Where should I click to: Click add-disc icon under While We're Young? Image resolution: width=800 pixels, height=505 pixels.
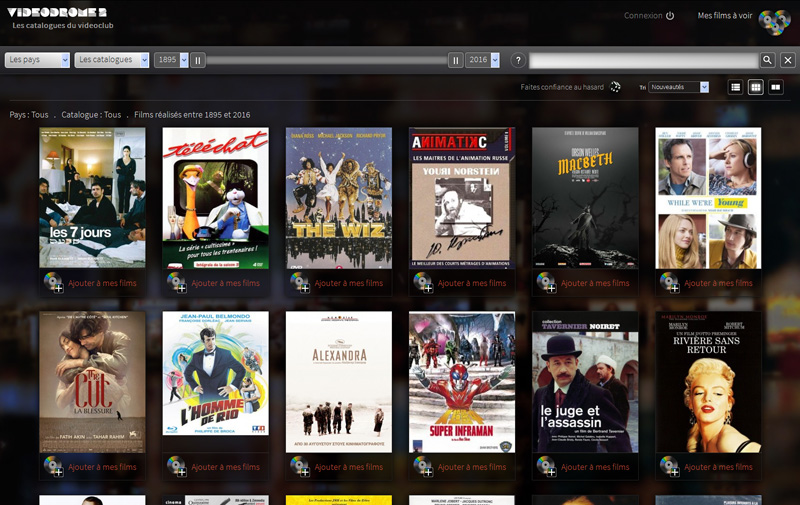669,282
